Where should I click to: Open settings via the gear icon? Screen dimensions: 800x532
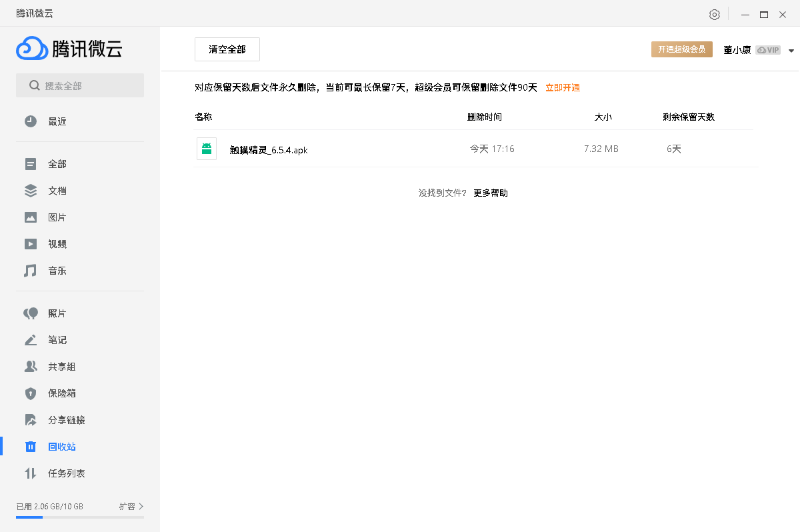pos(715,14)
